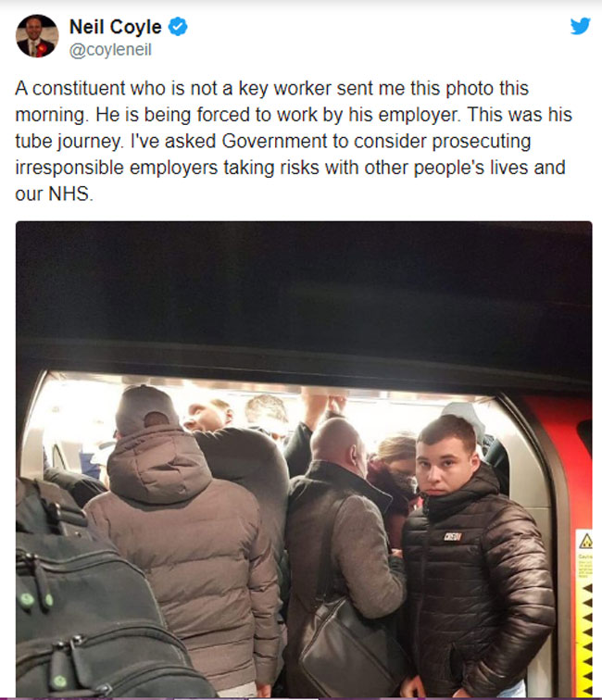Click the blue verified badge
This screenshot has height=700, width=602.
point(178,27)
